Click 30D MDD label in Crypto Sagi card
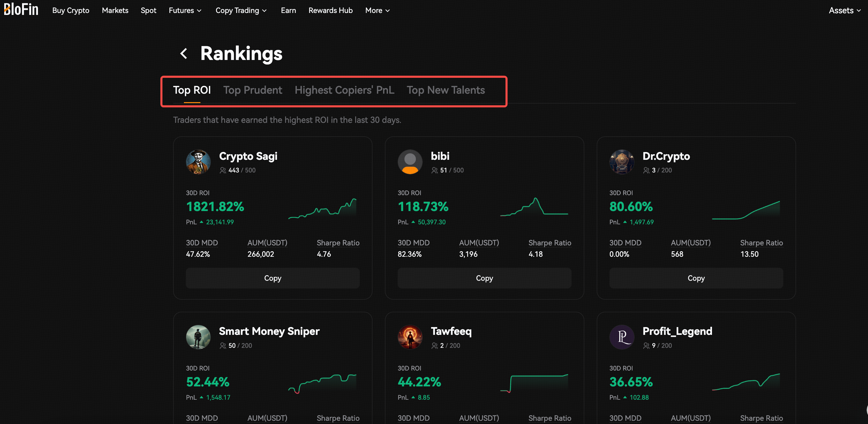Viewport: 868px width, 424px height. (202, 243)
